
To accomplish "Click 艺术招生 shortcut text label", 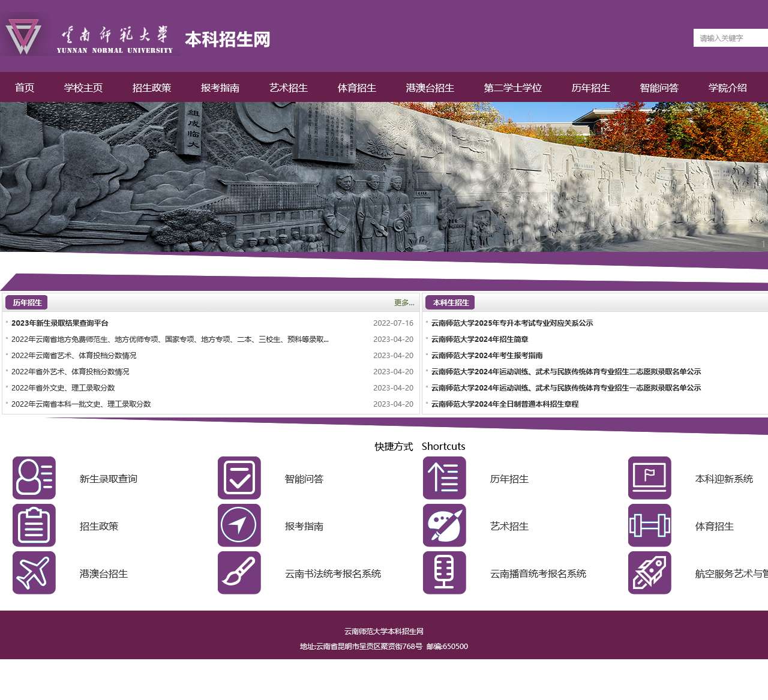I will [509, 526].
